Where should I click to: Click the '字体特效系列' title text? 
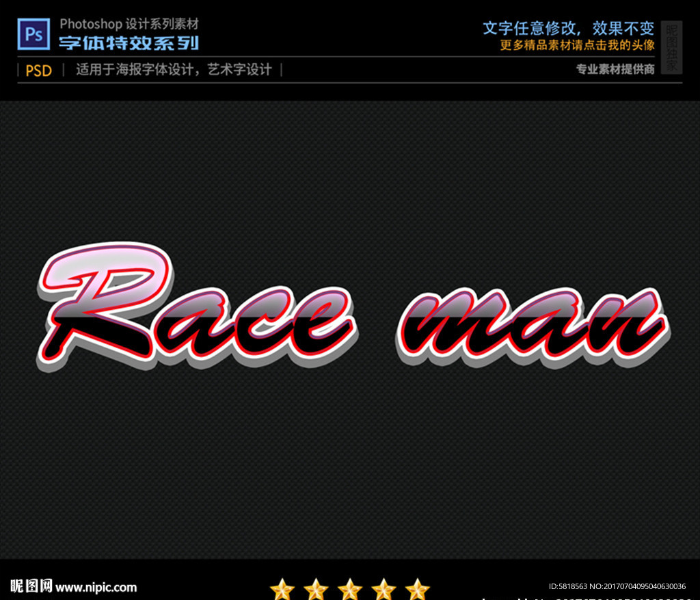click(129, 43)
